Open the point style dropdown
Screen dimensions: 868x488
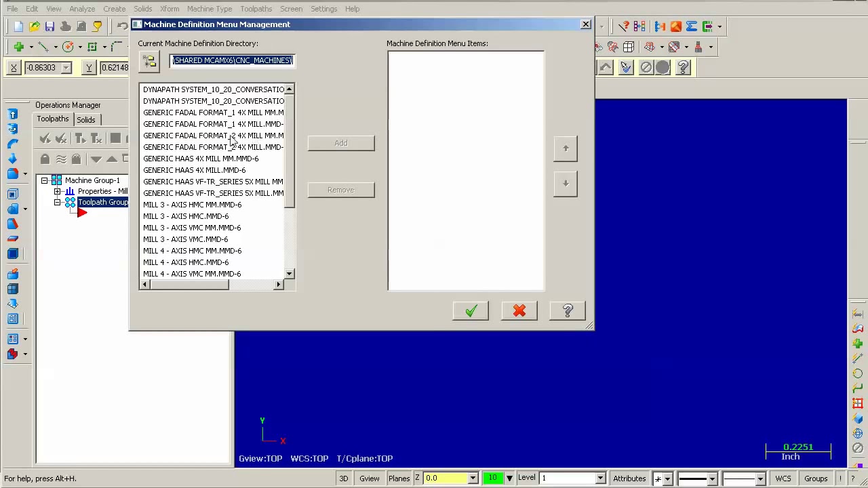tap(667, 479)
